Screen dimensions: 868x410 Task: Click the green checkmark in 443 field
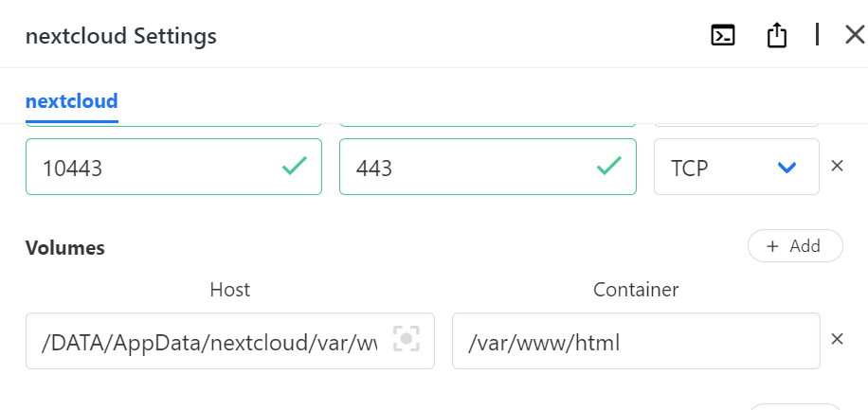pyautogui.click(x=608, y=167)
